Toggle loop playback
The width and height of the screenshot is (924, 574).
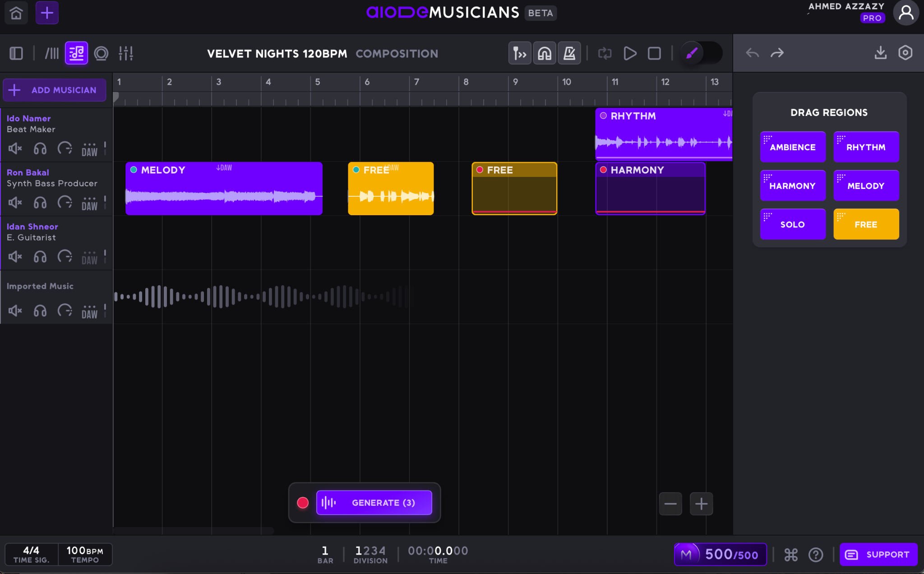[605, 53]
